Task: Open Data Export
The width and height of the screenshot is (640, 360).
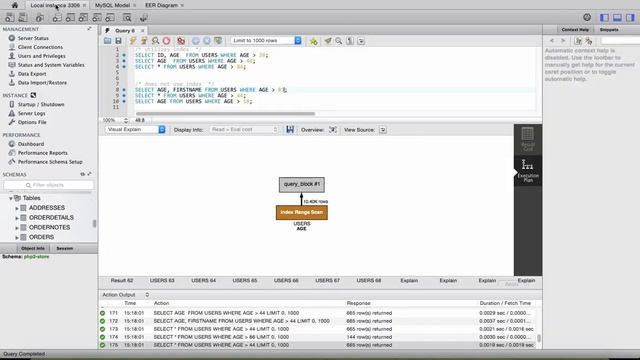Action: pyautogui.click(x=32, y=74)
